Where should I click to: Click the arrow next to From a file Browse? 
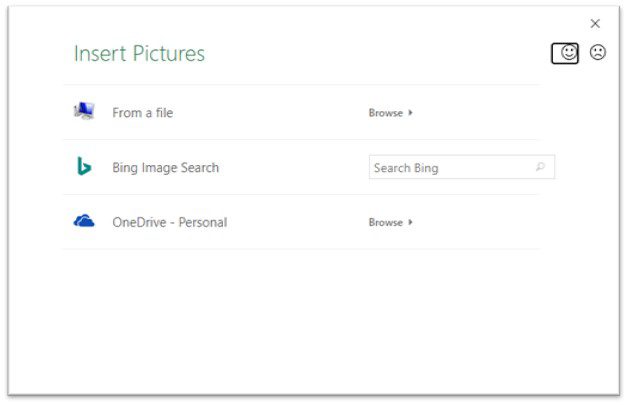click(x=410, y=113)
